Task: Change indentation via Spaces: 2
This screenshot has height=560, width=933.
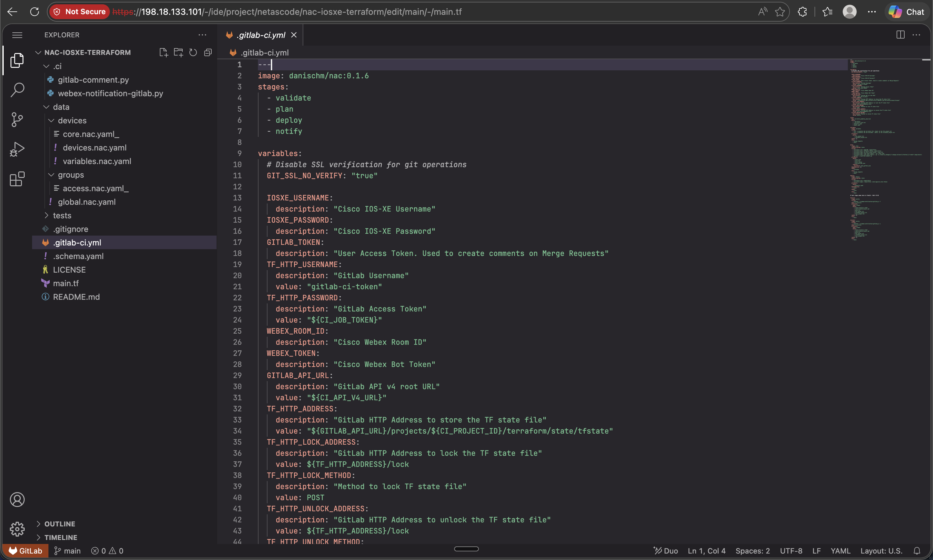Action: (x=753, y=550)
